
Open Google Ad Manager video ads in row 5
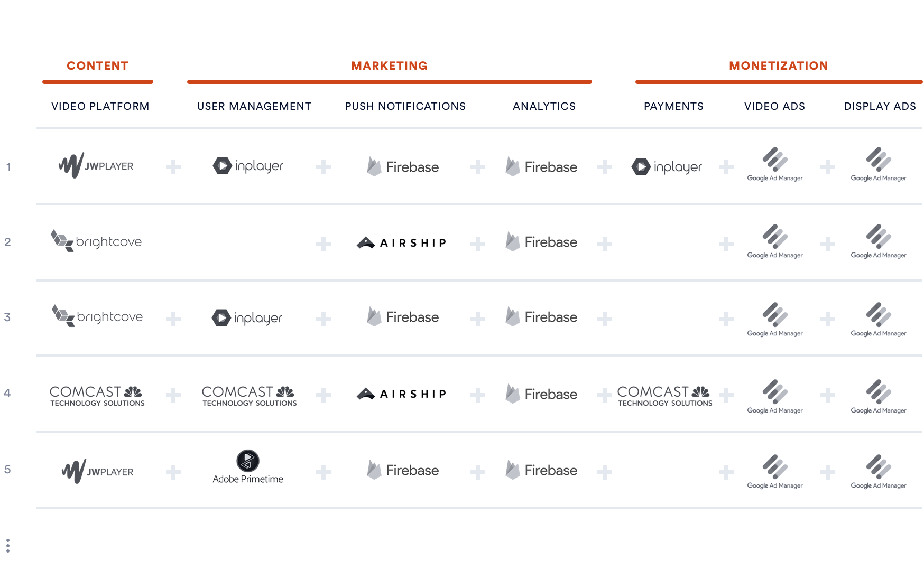point(775,472)
